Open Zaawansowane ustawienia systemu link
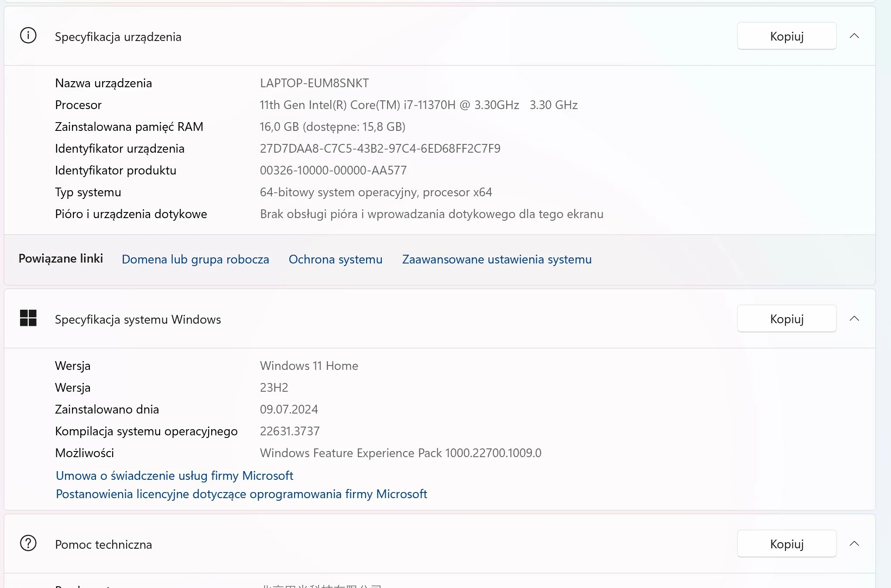Image resolution: width=891 pixels, height=588 pixels. [497, 259]
